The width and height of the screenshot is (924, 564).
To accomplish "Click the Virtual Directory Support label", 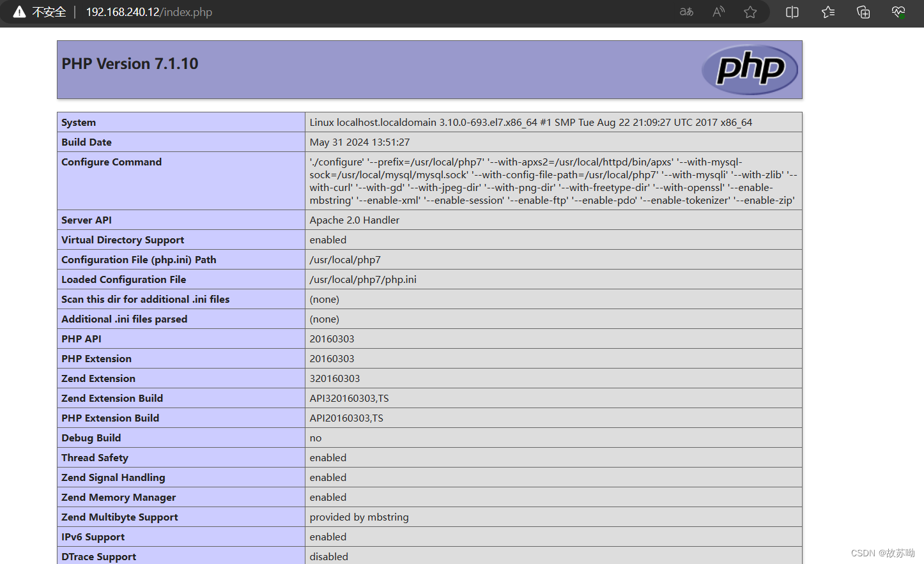I will (123, 240).
